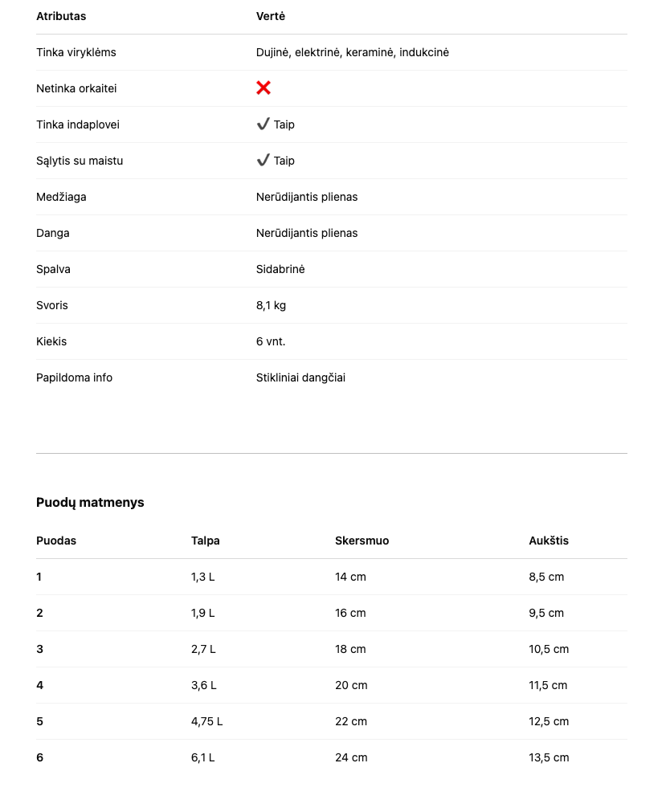Select the Stikliniai dangčiai value

(x=300, y=377)
